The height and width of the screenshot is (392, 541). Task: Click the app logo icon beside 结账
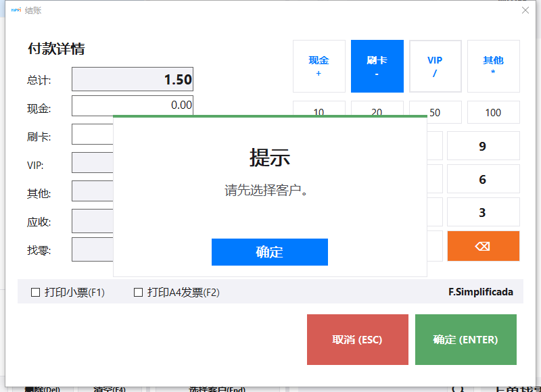pyautogui.click(x=16, y=10)
